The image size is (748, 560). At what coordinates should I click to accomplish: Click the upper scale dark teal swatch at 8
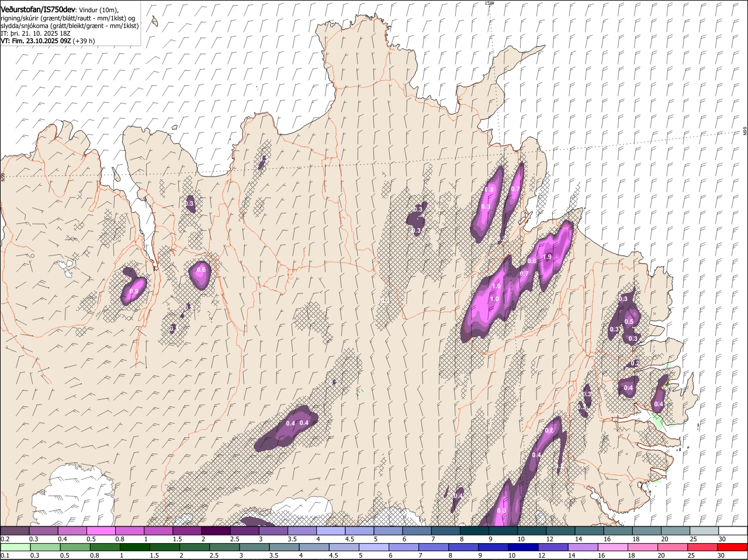[x=474, y=531]
